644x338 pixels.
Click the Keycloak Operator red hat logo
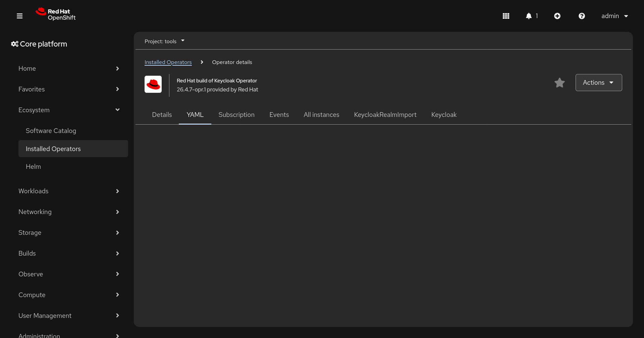pyautogui.click(x=153, y=84)
